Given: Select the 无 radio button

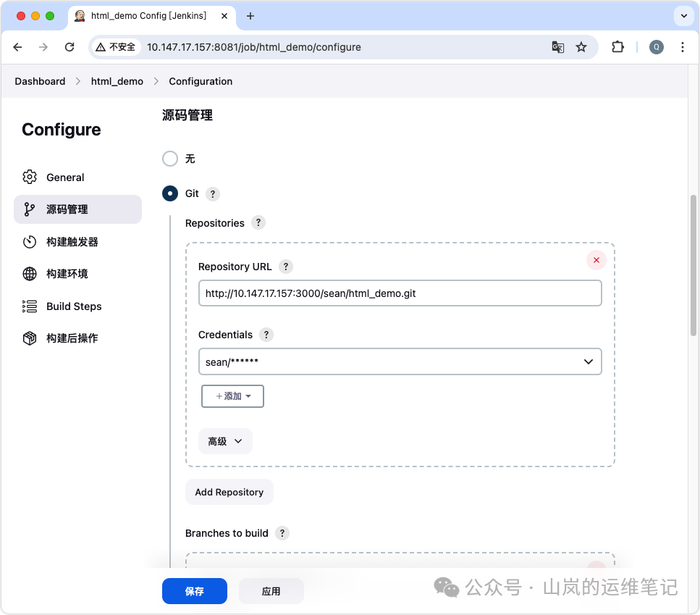Looking at the screenshot, I should [169, 159].
